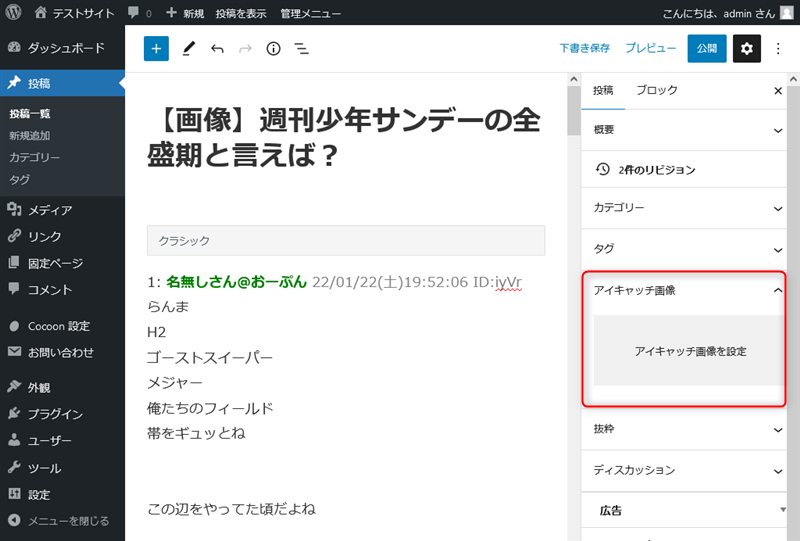Screen dimensions: 800x541
Task: Open the 投稿 menu with pin icon
Action: pyautogui.click(x=62, y=83)
